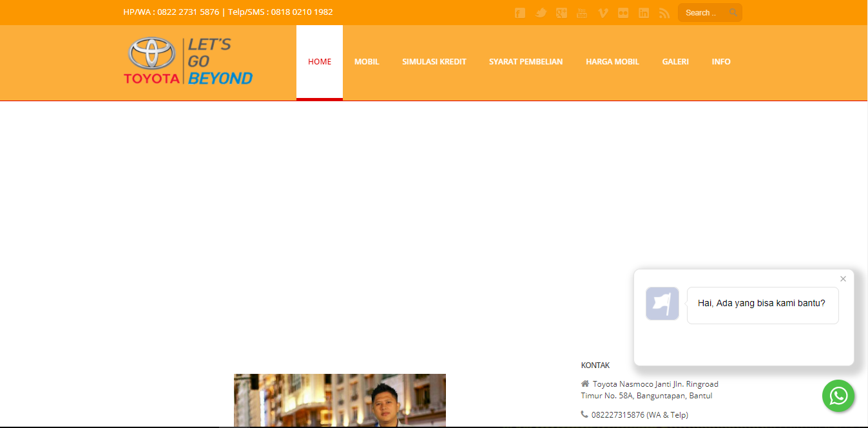Click the Telp/SMS 0818 0210 1982 number

pos(280,12)
